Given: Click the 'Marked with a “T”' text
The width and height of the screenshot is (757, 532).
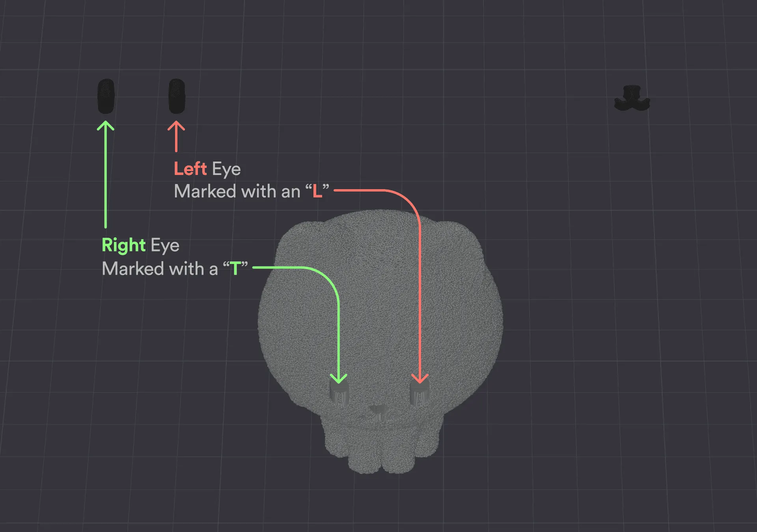Looking at the screenshot, I should pos(175,269).
